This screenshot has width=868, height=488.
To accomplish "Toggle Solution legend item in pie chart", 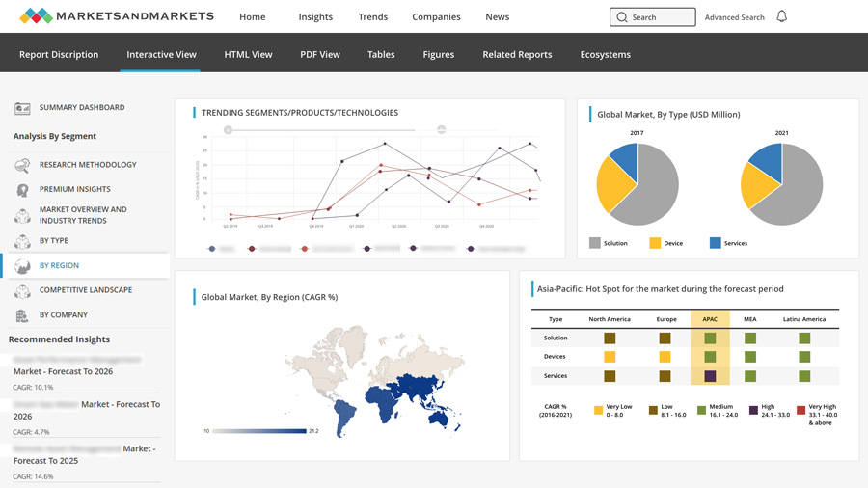I will 595,243.
